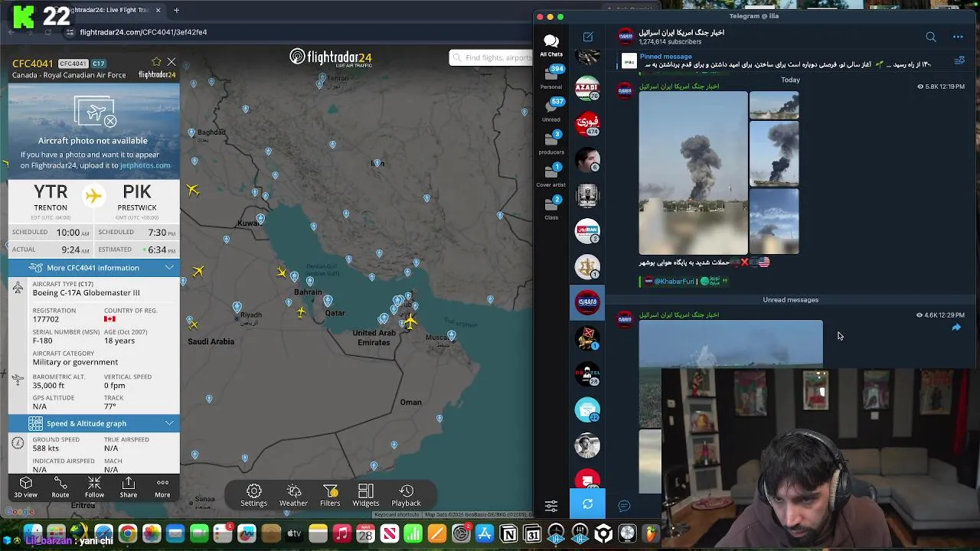This screenshot has width=980, height=551.
Task: Select the highlighted aircraft near UAE
Action: [410, 321]
